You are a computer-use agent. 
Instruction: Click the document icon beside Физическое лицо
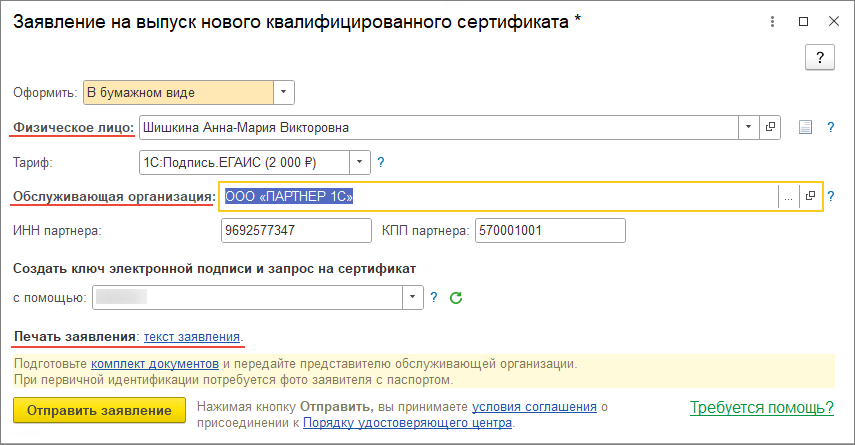click(805, 127)
